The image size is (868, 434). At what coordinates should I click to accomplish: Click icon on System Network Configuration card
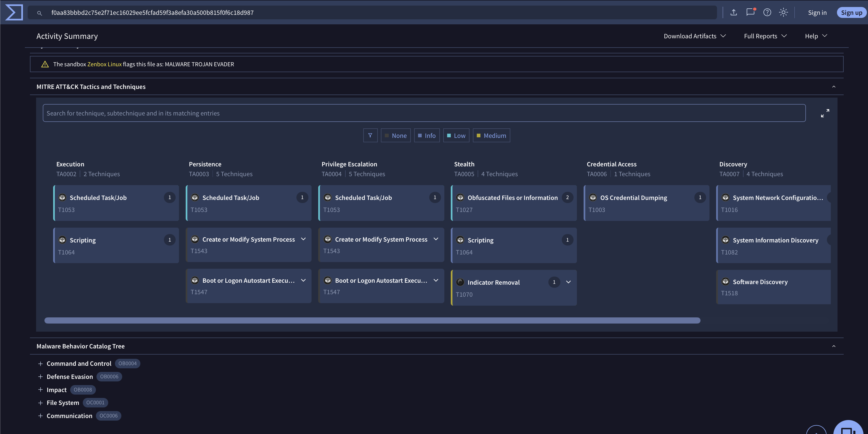[725, 197]
